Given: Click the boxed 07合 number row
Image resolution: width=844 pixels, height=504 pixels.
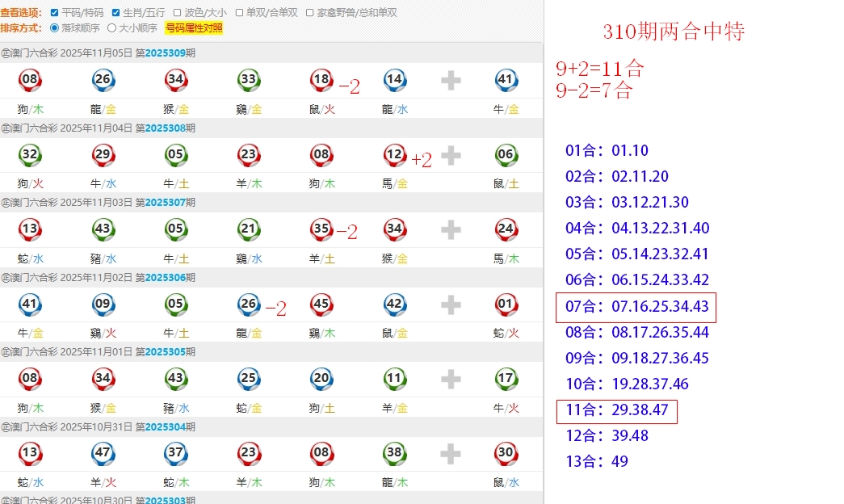Looking at the screenshot, I should [636, 307].
